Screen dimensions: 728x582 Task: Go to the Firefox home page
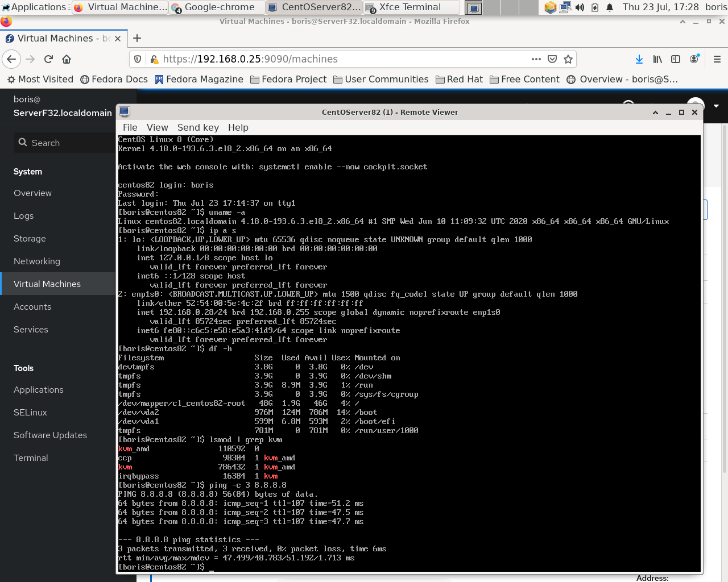tap(65, 59)
